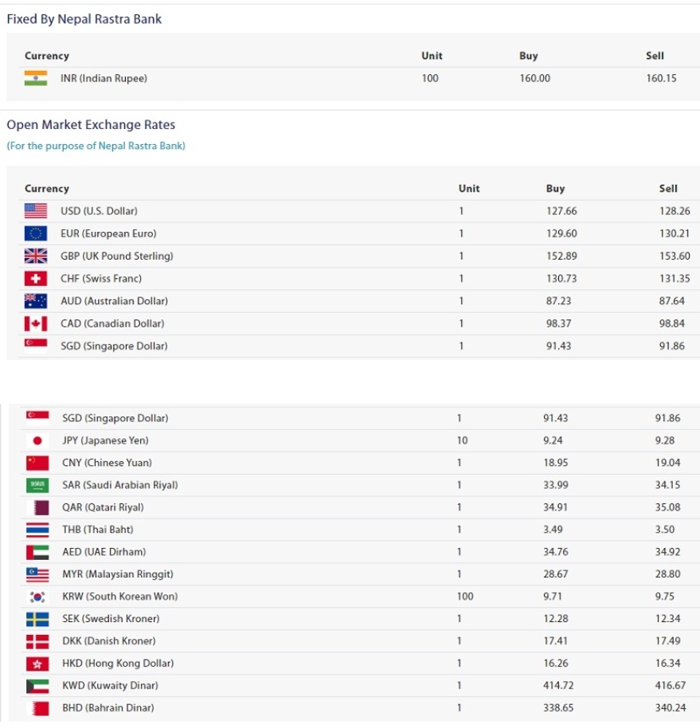Click the Hong Kong flag icon
Image resolution: width=700 pixels, height=728 pixels.
[x=37, y=663]
